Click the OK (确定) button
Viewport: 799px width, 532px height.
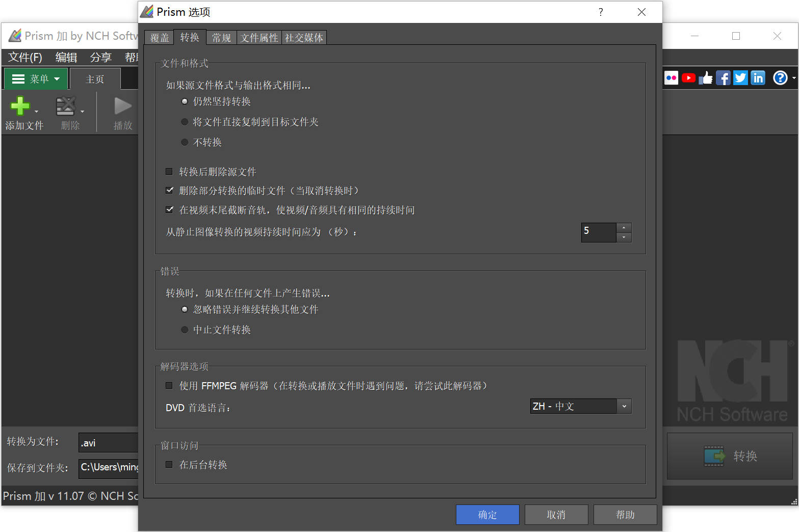click(x=487, y=515)
